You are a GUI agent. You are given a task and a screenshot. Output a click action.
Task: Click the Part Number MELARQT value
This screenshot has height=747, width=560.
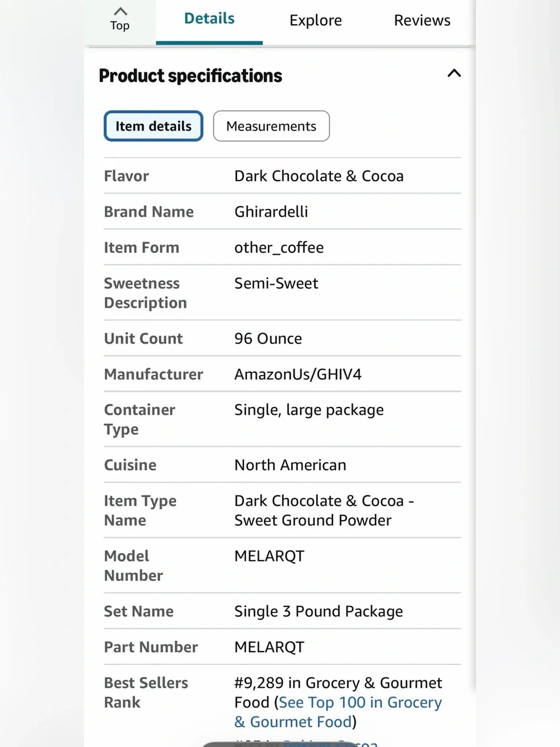(x=269, y=647)
